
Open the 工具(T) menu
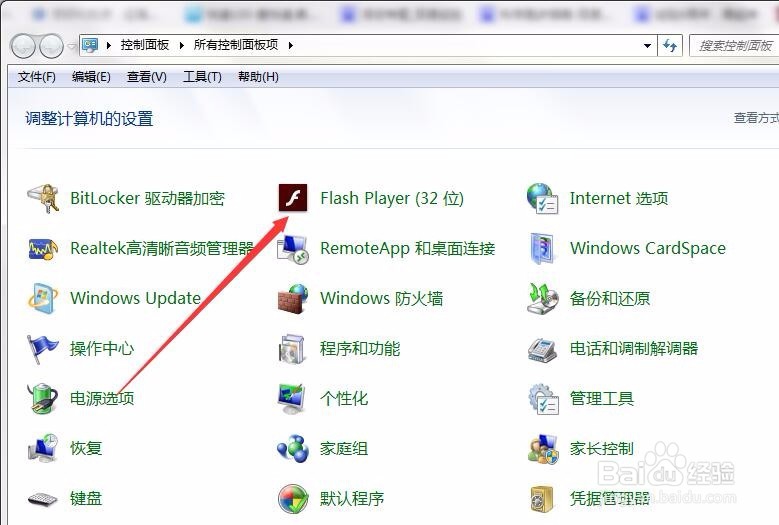coord(202,77)
